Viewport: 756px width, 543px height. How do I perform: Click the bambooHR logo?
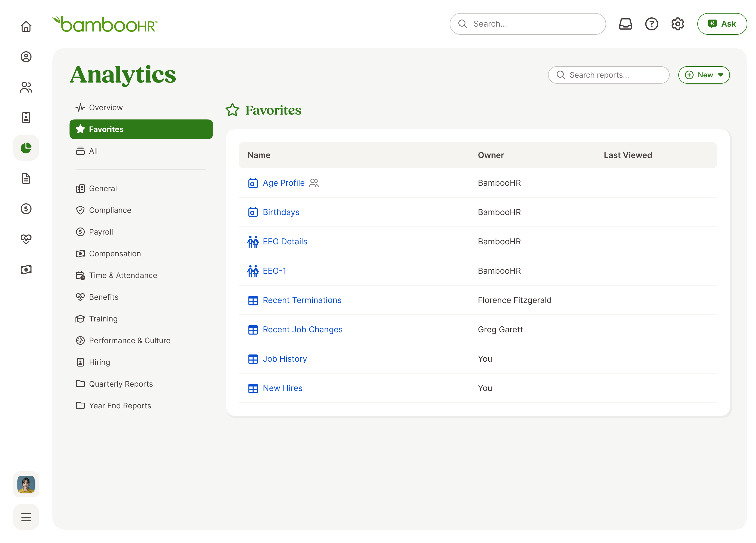pos(105,24)
